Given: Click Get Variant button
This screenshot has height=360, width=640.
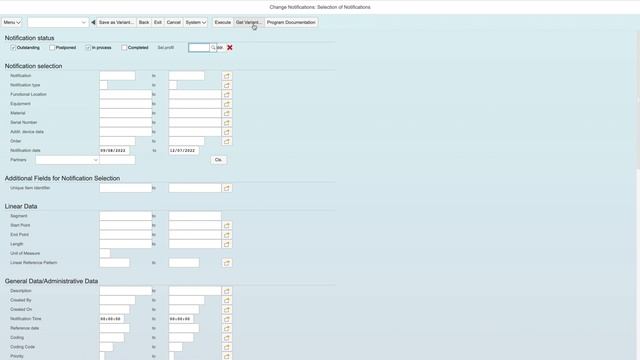Looking at the screenshot, I should click(249, 22).
